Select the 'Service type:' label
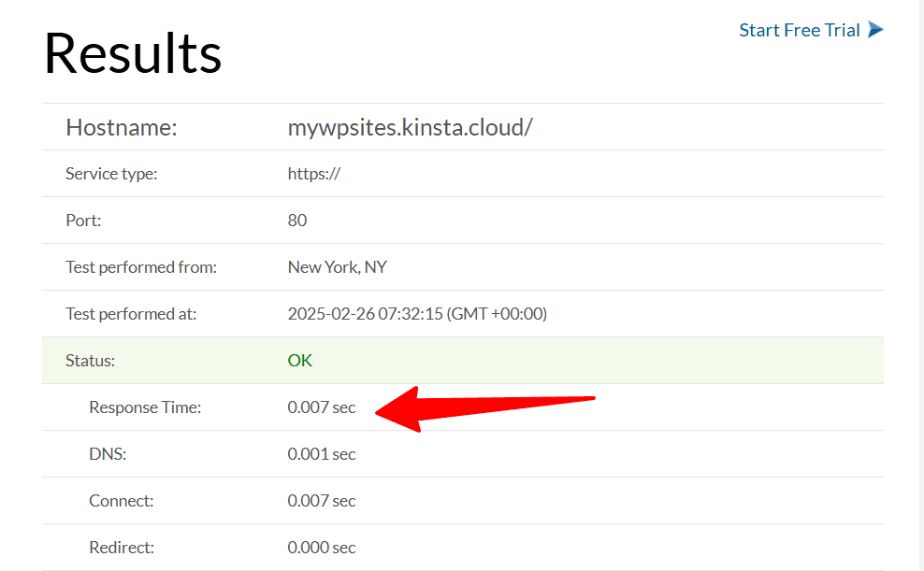Viewport: 924px width, 571px height. click(x=111, y=174)
